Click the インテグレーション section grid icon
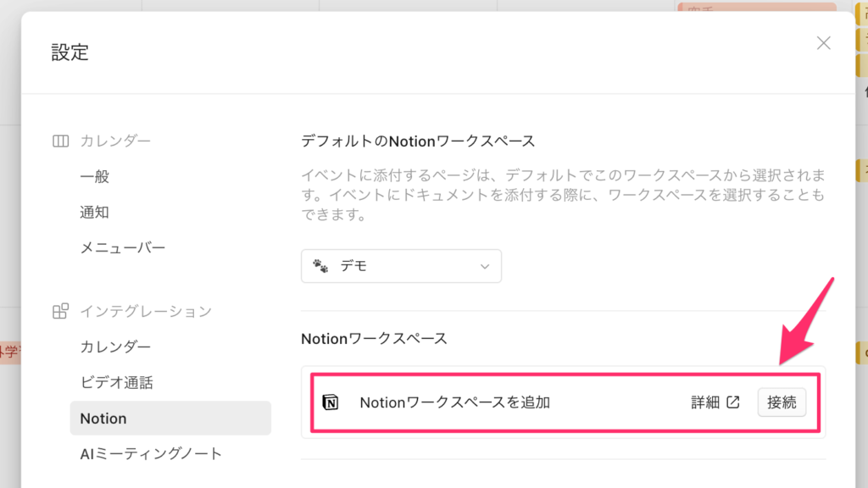This screenshot has height=488, width=868. [60, 311]
